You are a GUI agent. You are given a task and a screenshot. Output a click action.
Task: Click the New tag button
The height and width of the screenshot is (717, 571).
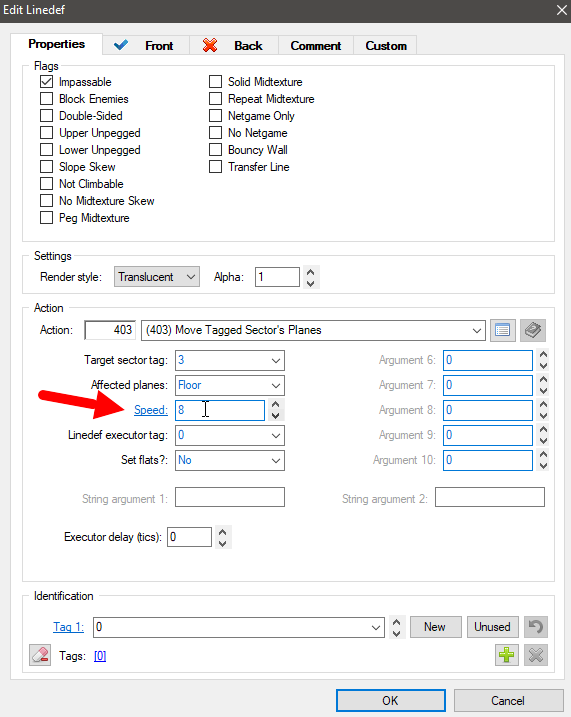coord(435,626)
